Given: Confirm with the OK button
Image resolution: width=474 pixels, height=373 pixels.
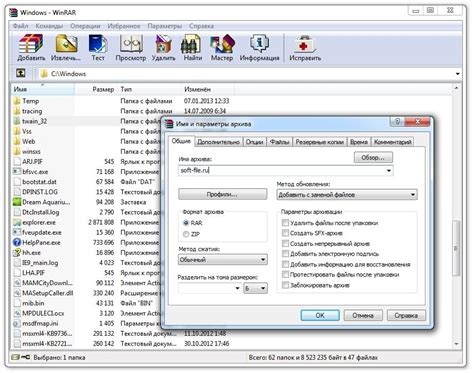Looking at the screenshot, I should click(320, 315).
